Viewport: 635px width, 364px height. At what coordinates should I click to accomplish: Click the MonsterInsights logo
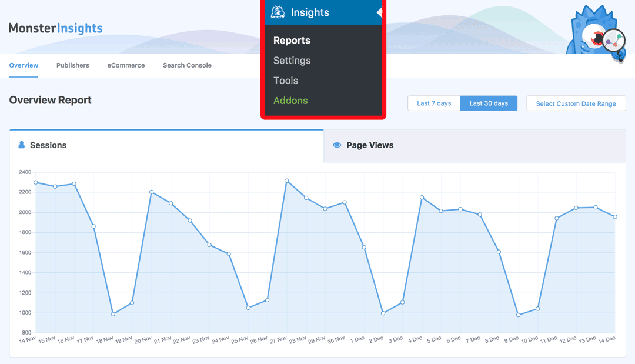coord(55,28)
